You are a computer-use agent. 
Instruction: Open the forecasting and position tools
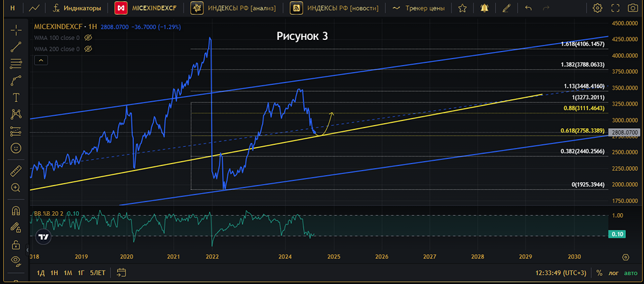coord(16,131)
